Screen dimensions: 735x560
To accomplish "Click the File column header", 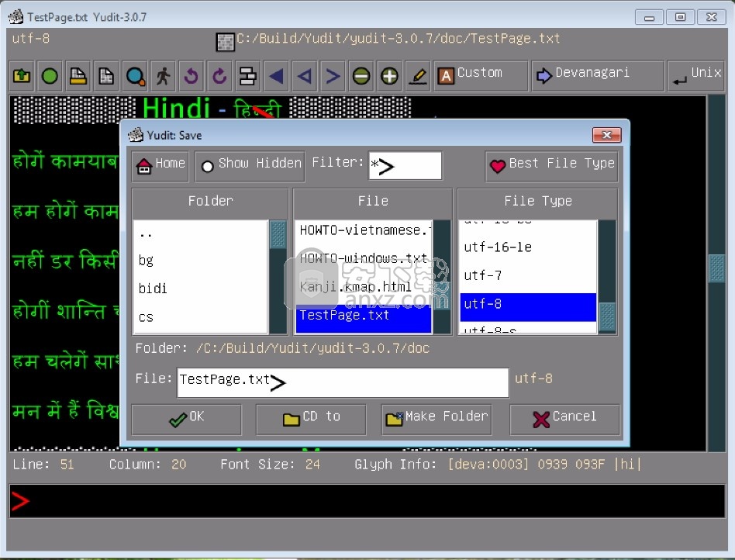I will (x=373, y=201).
